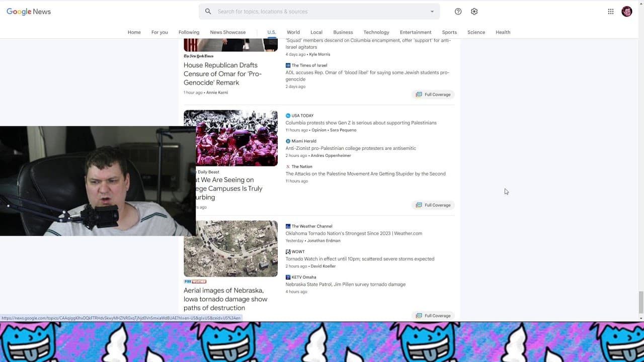Open the House Republican Drafts Censure headline
The image size is (644, 362).
pyautogui.click(x=223, y=74)
